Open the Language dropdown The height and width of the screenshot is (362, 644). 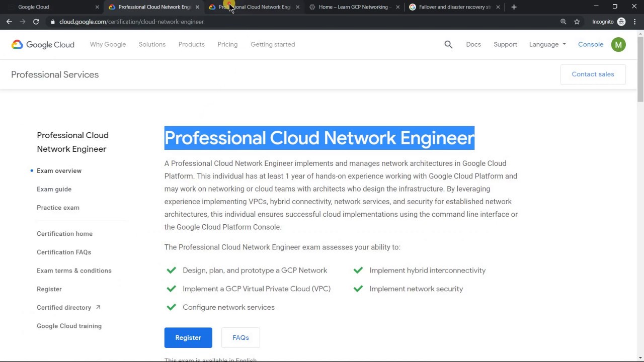[x=547, y=44]
